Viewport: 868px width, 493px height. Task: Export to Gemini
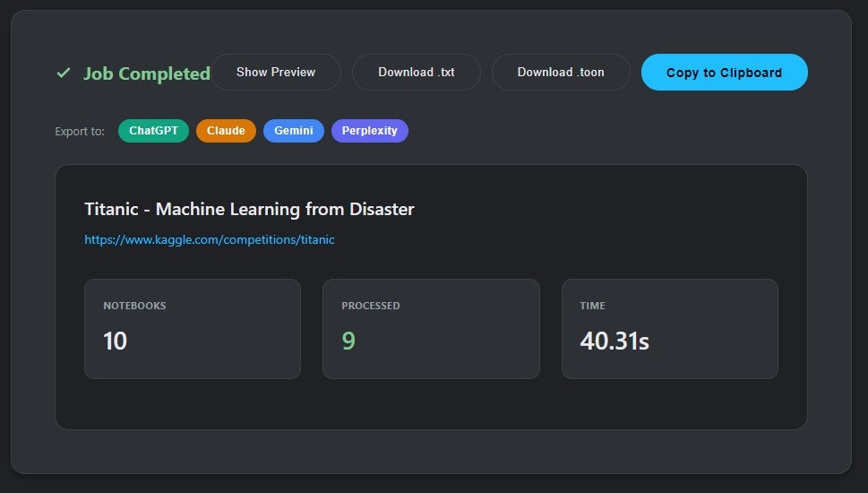294,131
